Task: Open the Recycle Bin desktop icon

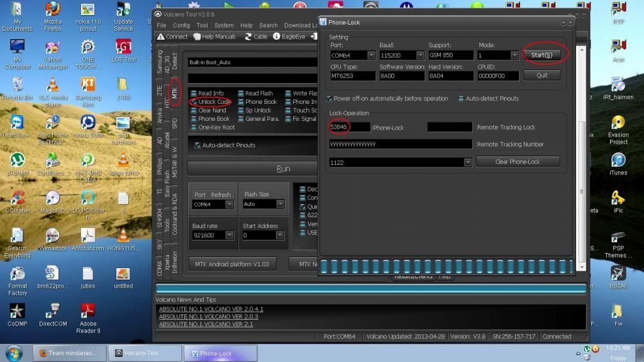Action: pos(17,85)
